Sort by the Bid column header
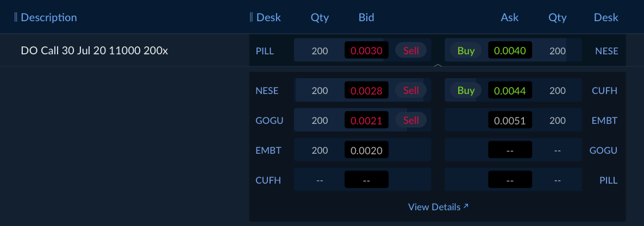Viewport: 644px width, 226px height. tap(366, 17)
